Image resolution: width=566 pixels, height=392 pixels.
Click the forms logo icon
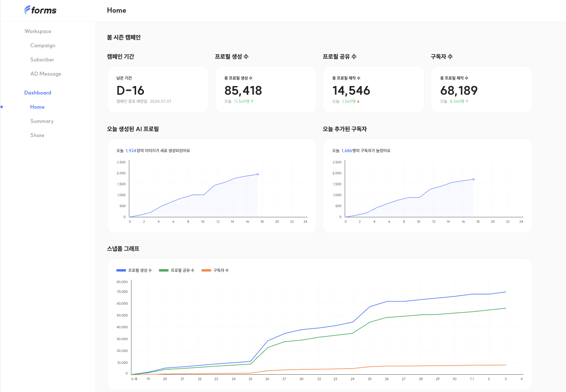click(x=27, y=10)
